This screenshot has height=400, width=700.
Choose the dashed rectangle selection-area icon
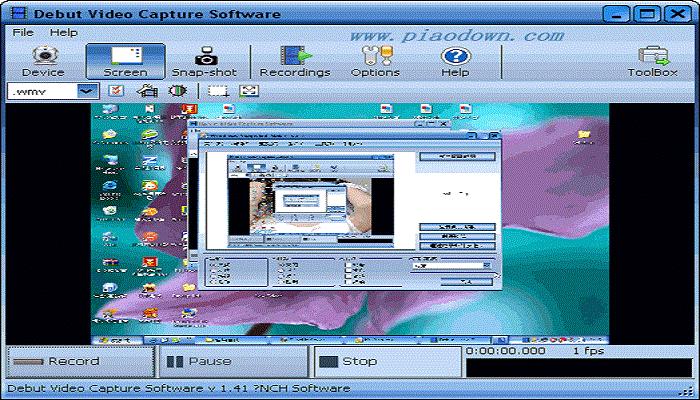point(218,91)
